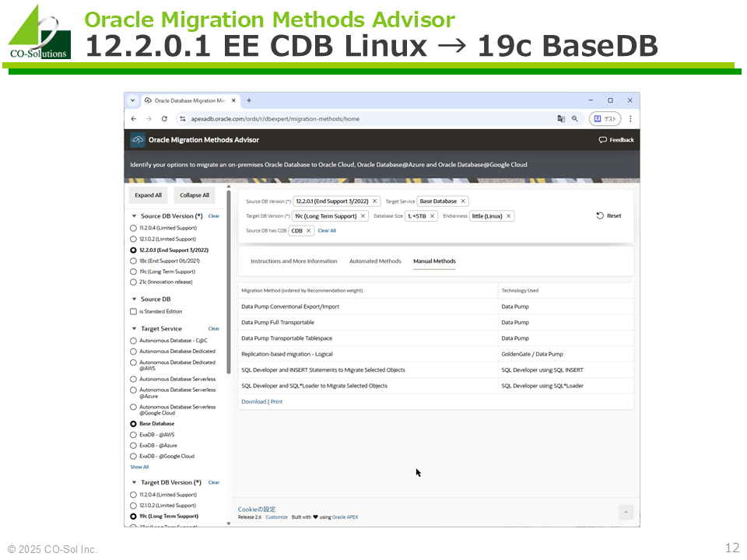This screenshot has width=747, height=560.
Task: Open the site information icon in address bar
Action: pos(182,119)
